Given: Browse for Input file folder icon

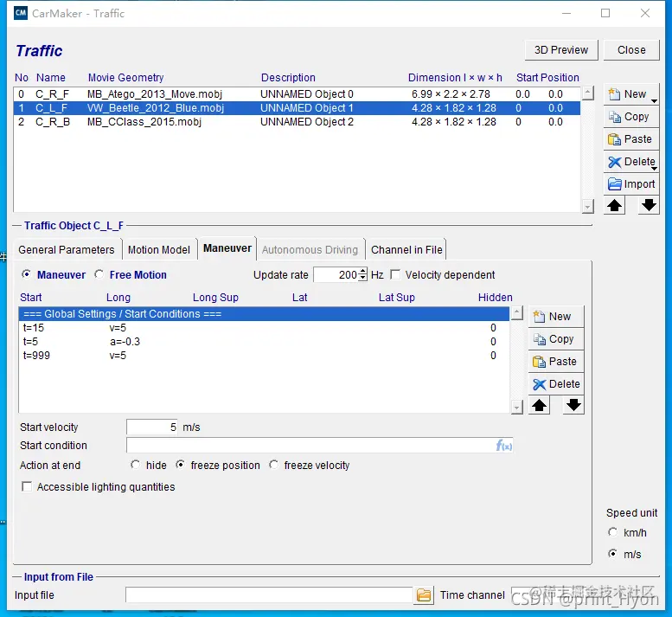Looking at the screenshot, I should point(424,595).
